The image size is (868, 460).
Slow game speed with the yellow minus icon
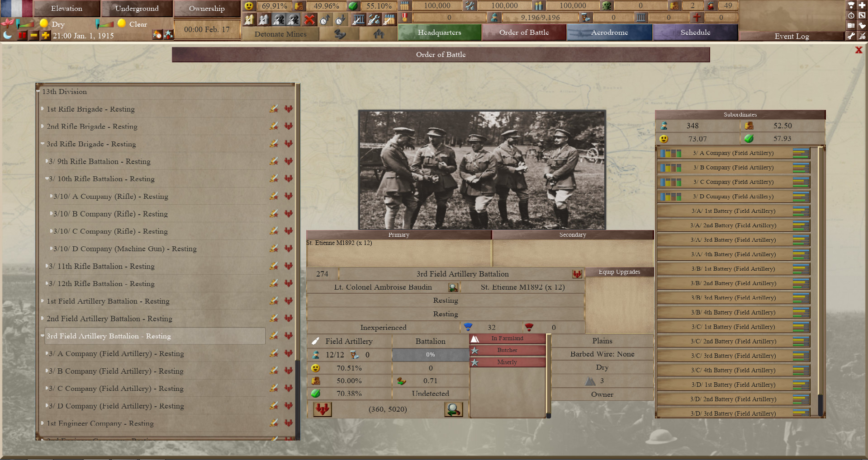coord(34,35)
